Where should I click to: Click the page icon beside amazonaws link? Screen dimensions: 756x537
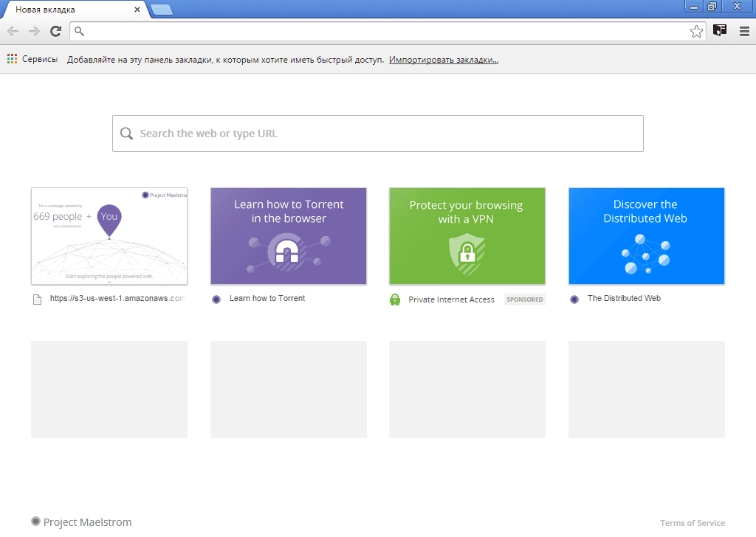[x=37, y=299]
